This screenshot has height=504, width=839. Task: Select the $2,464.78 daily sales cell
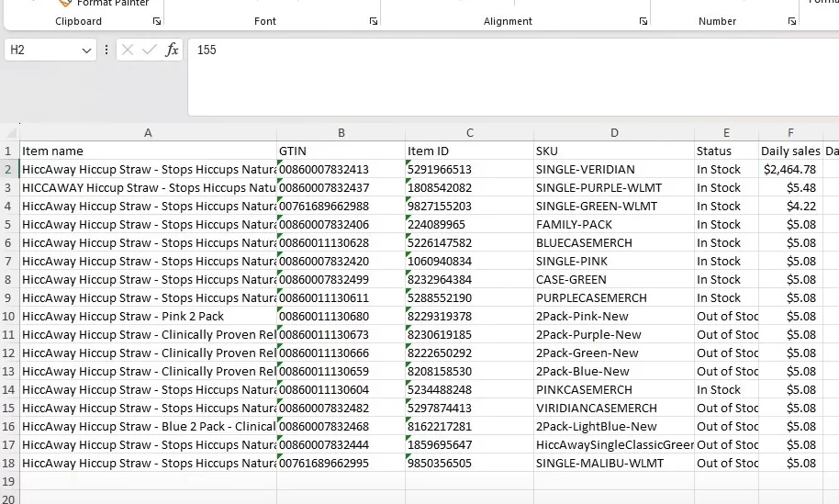click(x=790, y=170)
